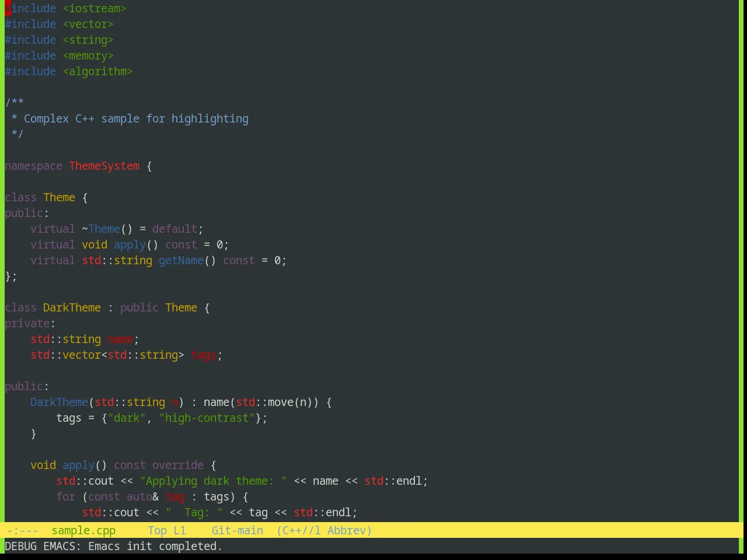The width and height of the screenshot is (747, 560).
Task: Click the for loop keyword
Action: click(x=65, y=496)
